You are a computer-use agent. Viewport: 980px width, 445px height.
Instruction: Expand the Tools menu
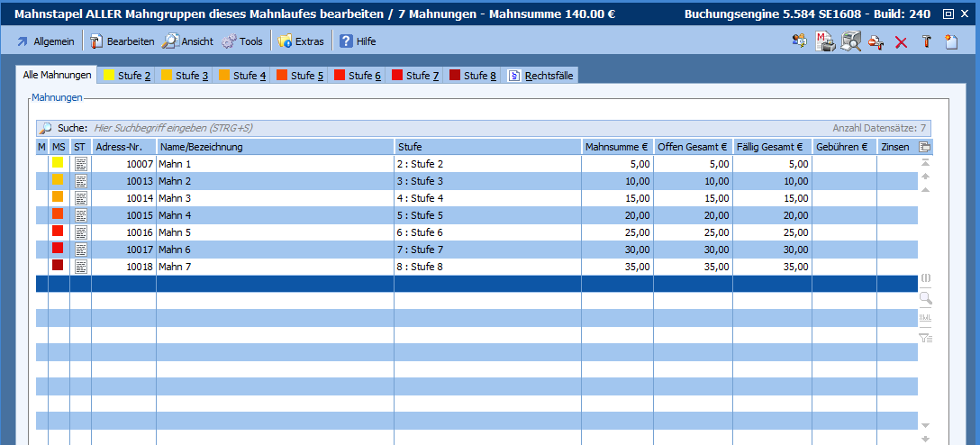pos(241,41)
